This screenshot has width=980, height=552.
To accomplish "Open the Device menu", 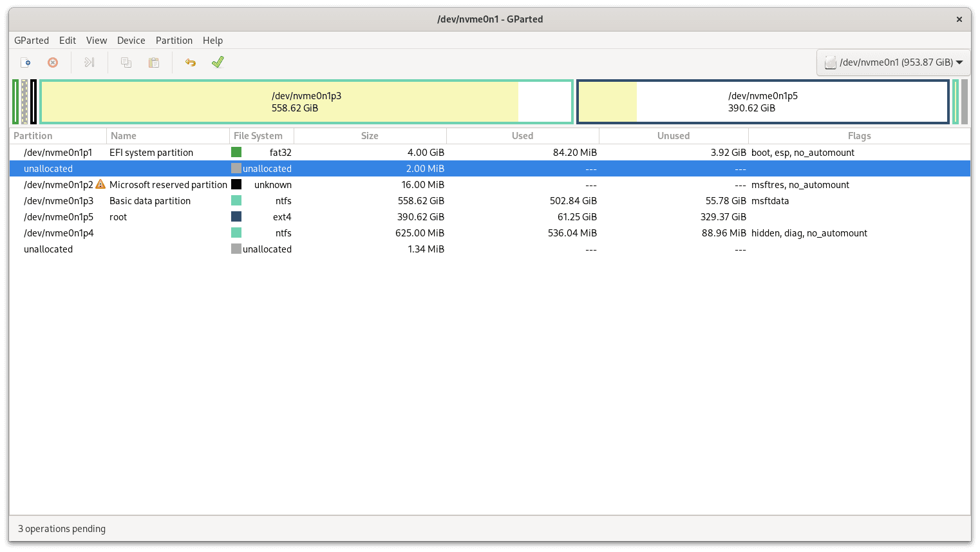I will [x=131, y=40].
